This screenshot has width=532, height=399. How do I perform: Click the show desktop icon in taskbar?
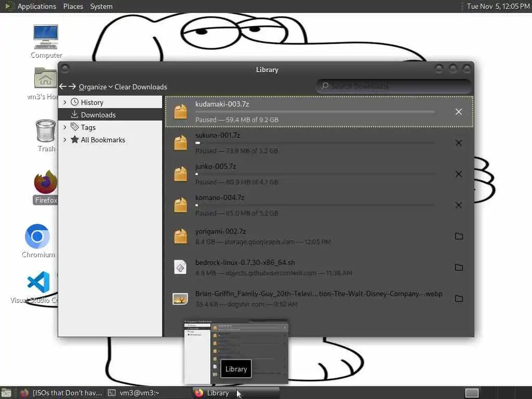tap(6, 393)
